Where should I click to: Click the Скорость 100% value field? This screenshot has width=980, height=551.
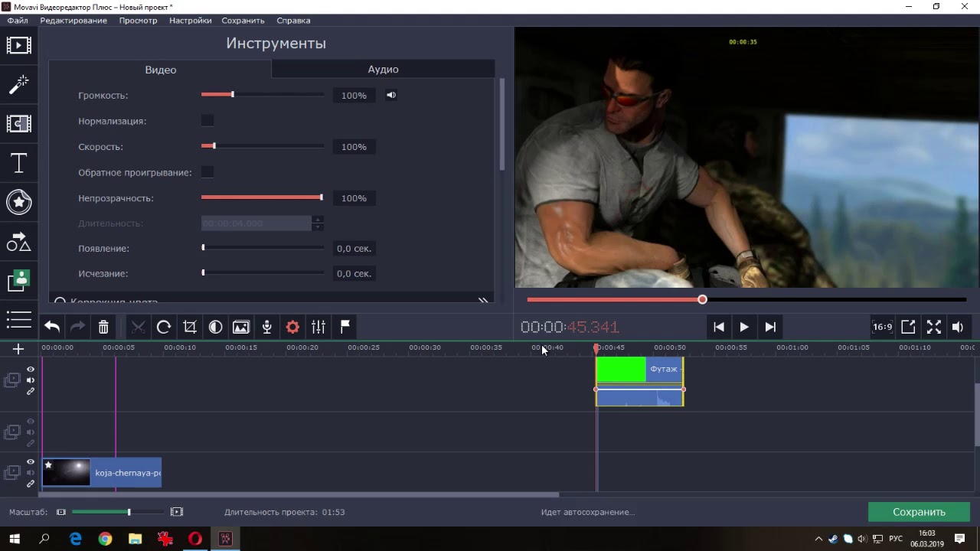pyautogui.click(x=354, y=147)
